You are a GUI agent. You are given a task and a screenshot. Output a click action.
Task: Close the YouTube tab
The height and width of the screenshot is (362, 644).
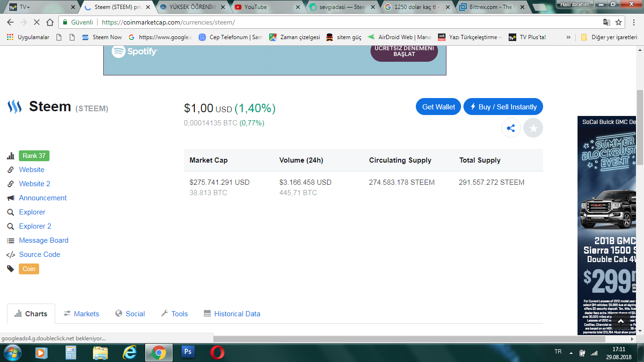(x=297, y=7)
